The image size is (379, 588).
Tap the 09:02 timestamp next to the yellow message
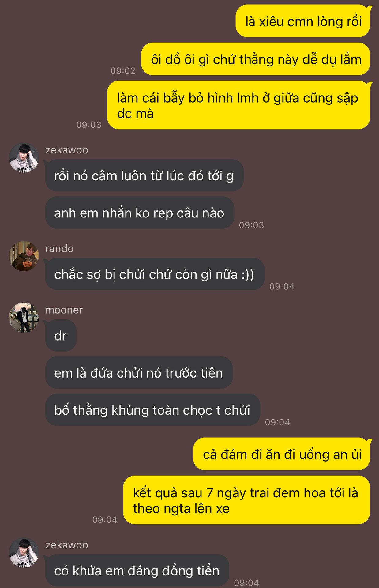click(x=123, y=71)
